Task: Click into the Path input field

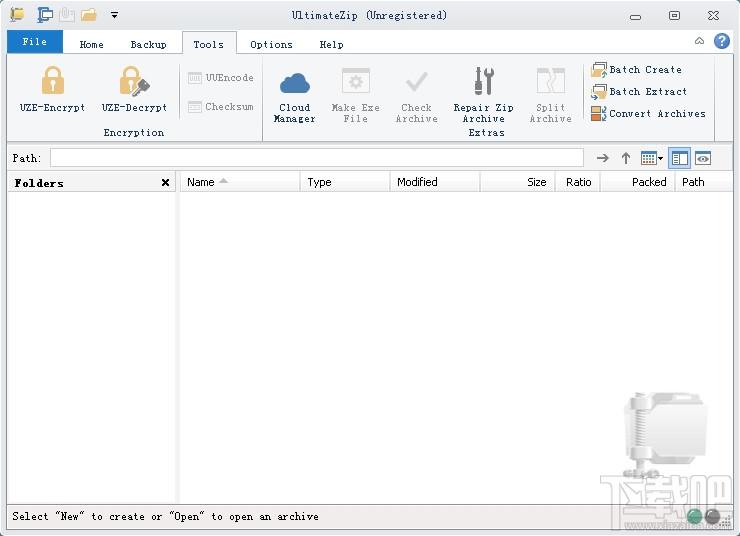Action: click(x=317, y=158)
